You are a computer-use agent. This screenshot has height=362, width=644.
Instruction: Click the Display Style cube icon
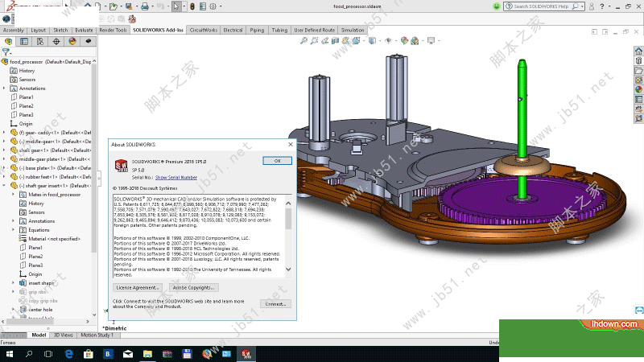[372, 40]
